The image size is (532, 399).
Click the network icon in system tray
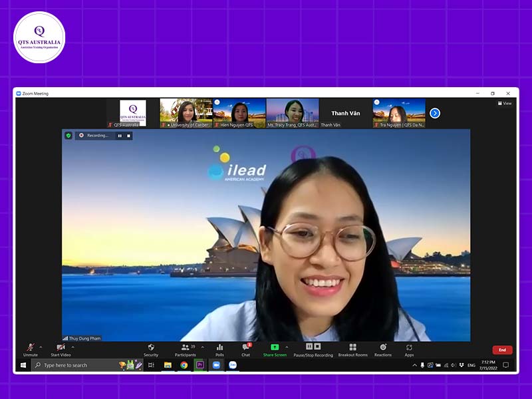click(x=446, y=365)
